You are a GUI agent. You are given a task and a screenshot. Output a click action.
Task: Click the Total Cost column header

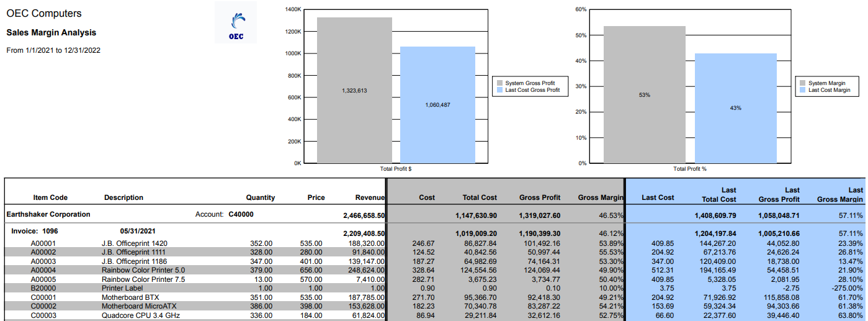(x=480, y=197)
